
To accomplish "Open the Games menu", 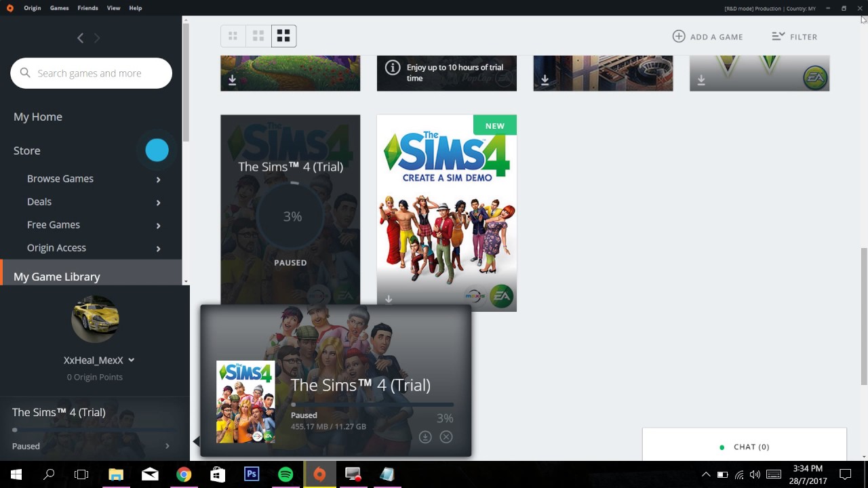I will pyautogui.click(x=60, y=8).
